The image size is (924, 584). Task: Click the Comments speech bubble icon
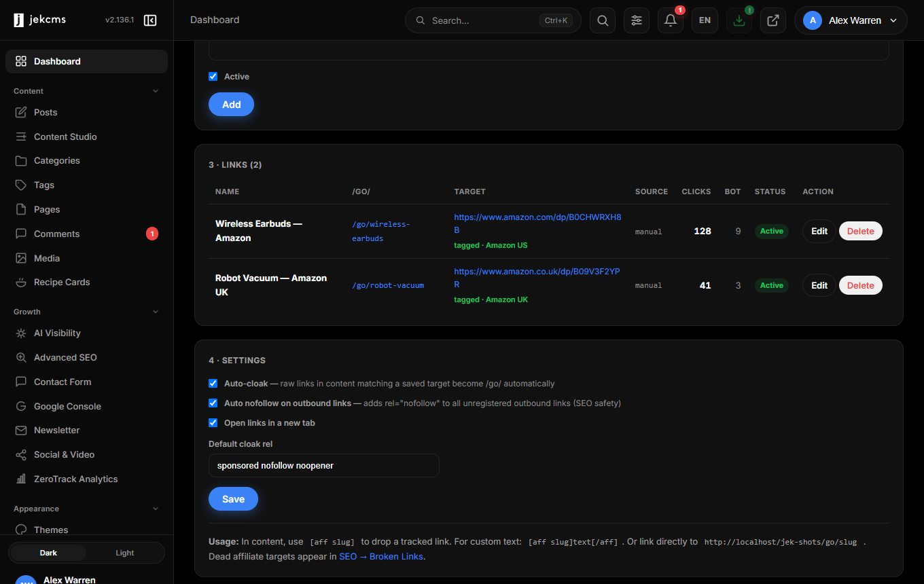click(21, 234)
